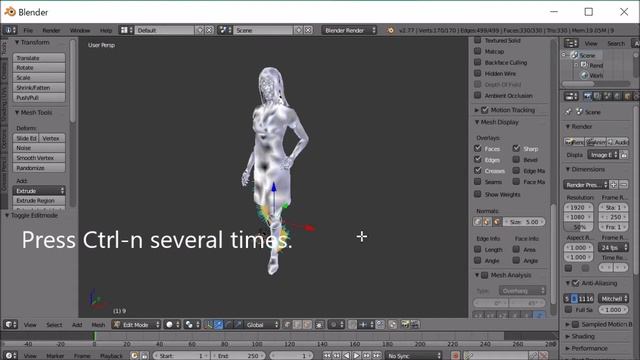
Task: Open the File menu
Action: pyautogui.click(x=28, y=30)
